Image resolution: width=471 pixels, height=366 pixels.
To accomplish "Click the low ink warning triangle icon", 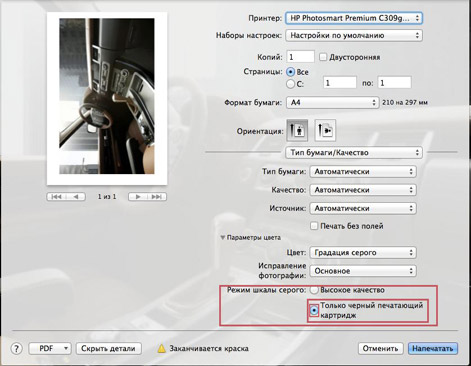I will click(x=161, y=348).
